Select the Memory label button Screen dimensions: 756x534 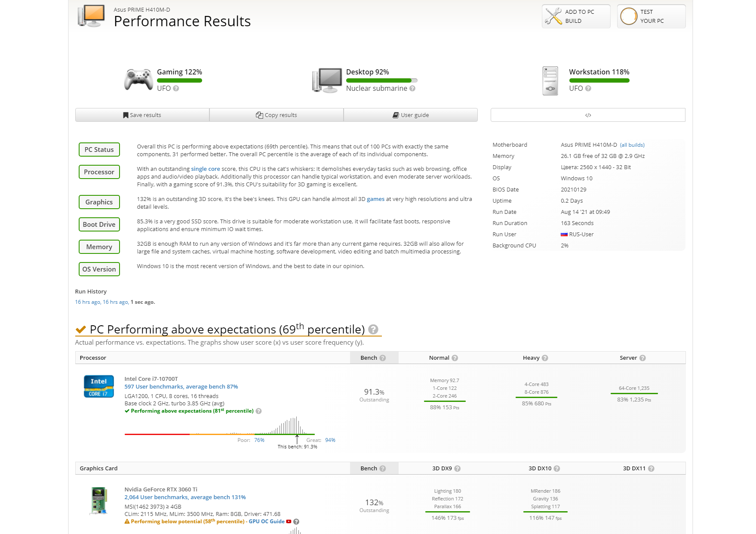[x=99, y=247]
